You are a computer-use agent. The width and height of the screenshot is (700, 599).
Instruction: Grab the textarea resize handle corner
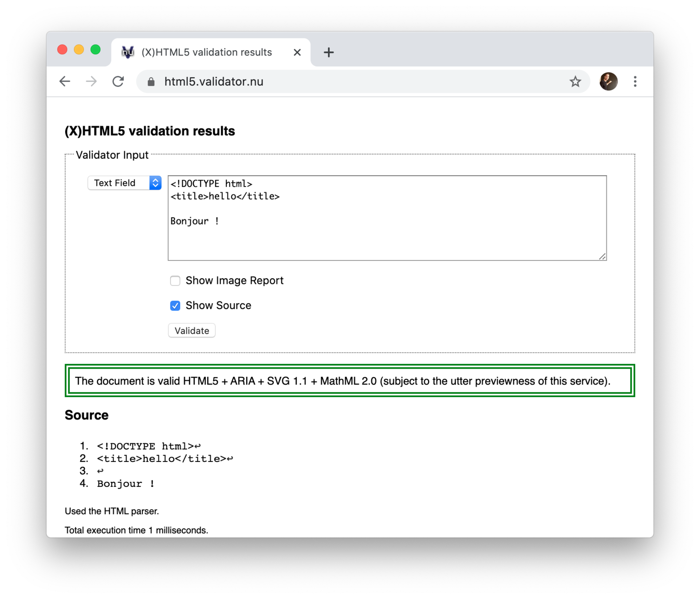602,256
